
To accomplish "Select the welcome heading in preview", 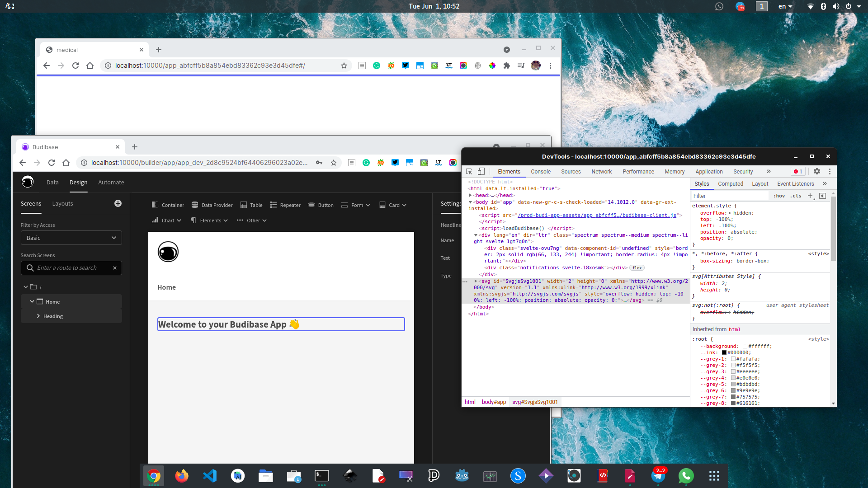I will pyautogui.click(x=281, y=324).
